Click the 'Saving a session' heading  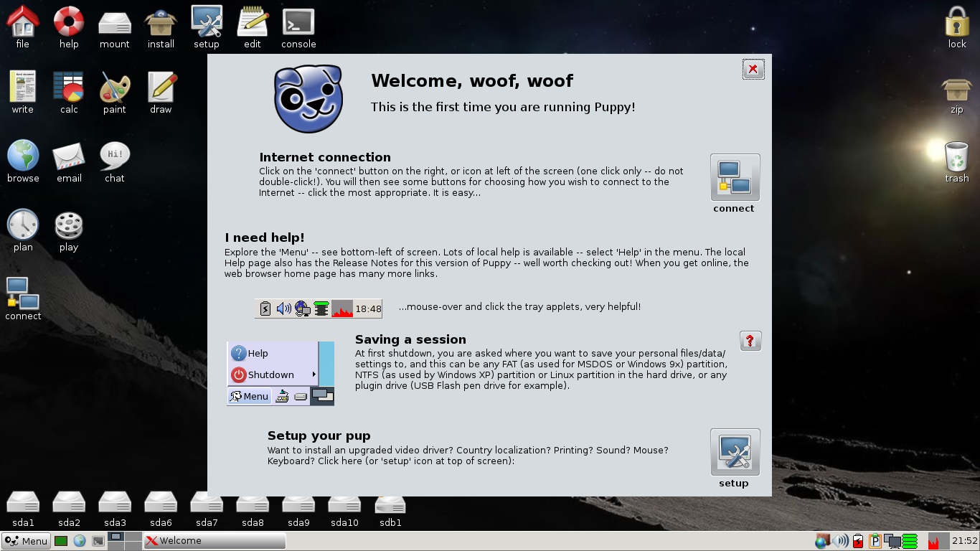[410, 339]
